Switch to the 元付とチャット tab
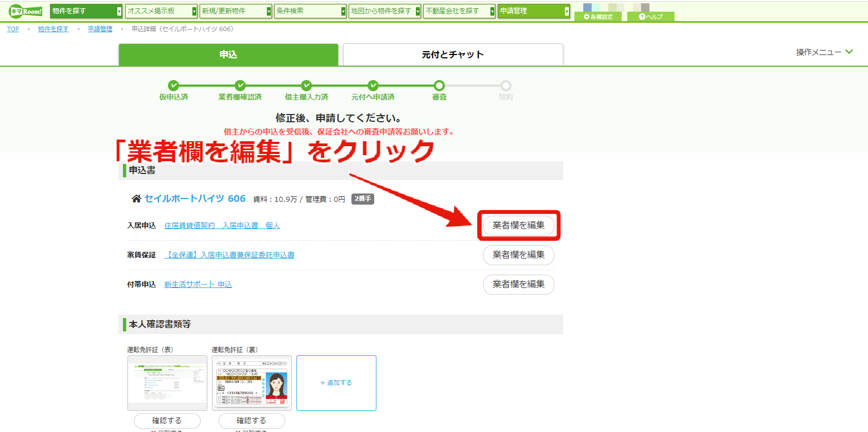This screenshot has width=868, height=432. tap(453, 54)
